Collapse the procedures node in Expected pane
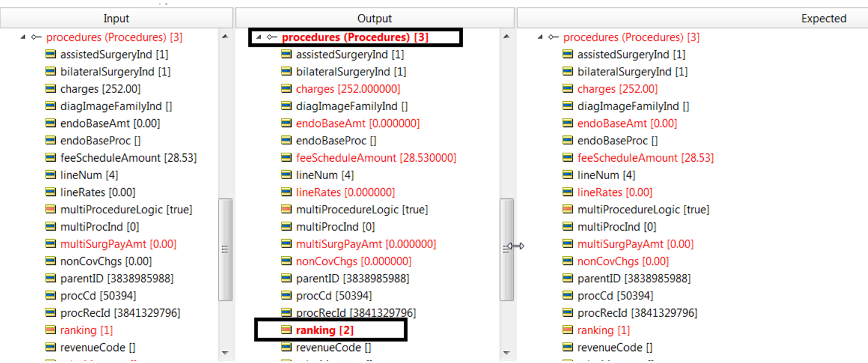Screen dimensions: 868x363 (x=540, y=37)
